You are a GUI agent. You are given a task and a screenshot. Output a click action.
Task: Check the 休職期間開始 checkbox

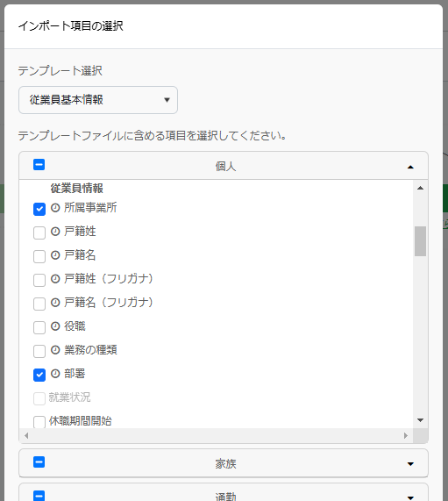tap(39, 422)
